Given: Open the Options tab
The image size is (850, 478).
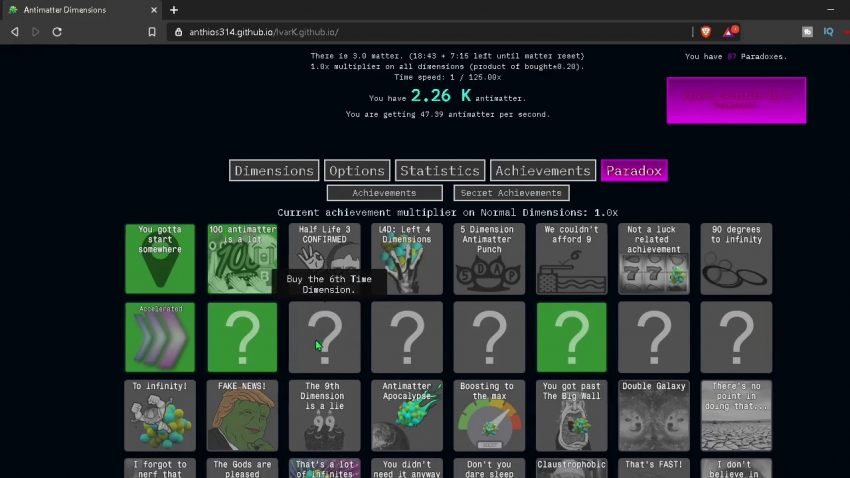Looking at the screenshot, I should (x=357, y=171).
